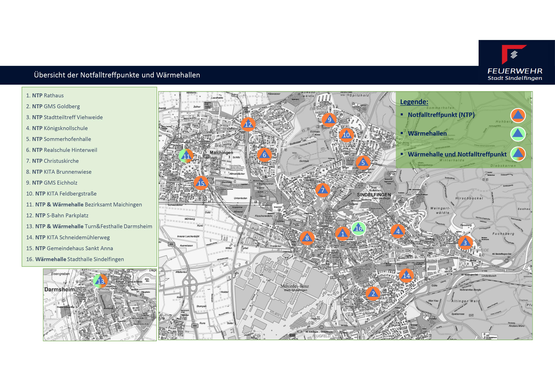Click marker 8 west of Rathaus
This screenshot has height=392, width=555.
coord(307,238)
